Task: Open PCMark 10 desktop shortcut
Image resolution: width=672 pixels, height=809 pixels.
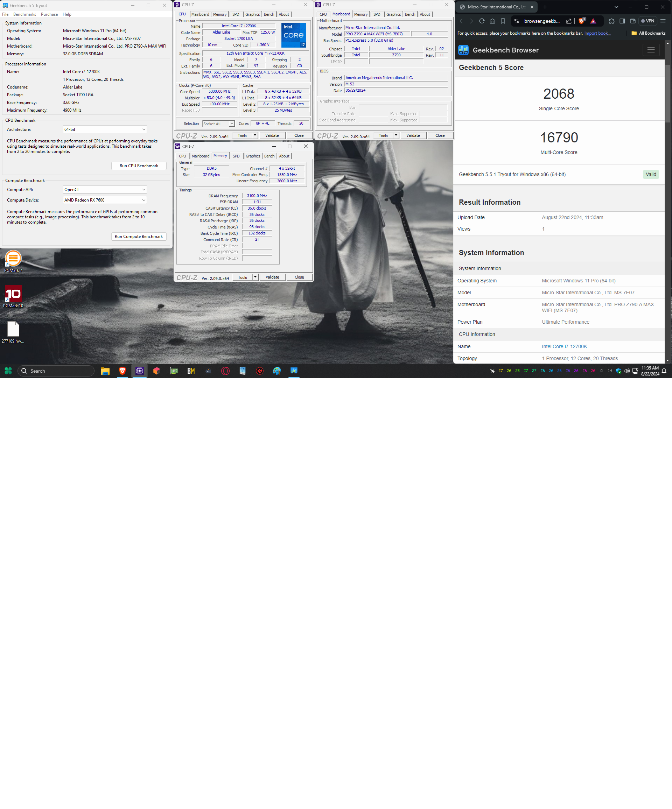Action: [x=13, y=297]
